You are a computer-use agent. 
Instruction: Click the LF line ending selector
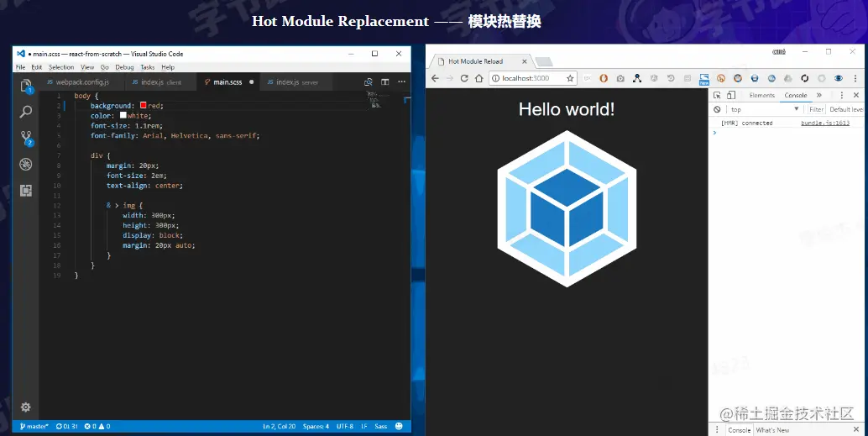point(364,426)
